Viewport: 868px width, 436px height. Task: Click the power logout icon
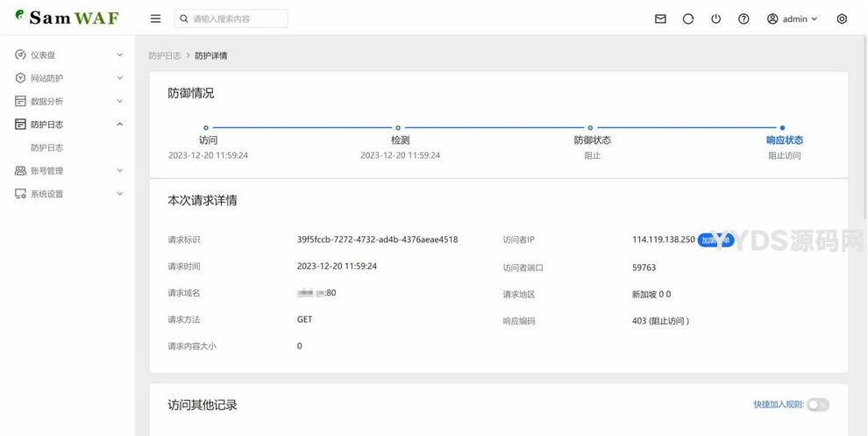pos(715,18)
